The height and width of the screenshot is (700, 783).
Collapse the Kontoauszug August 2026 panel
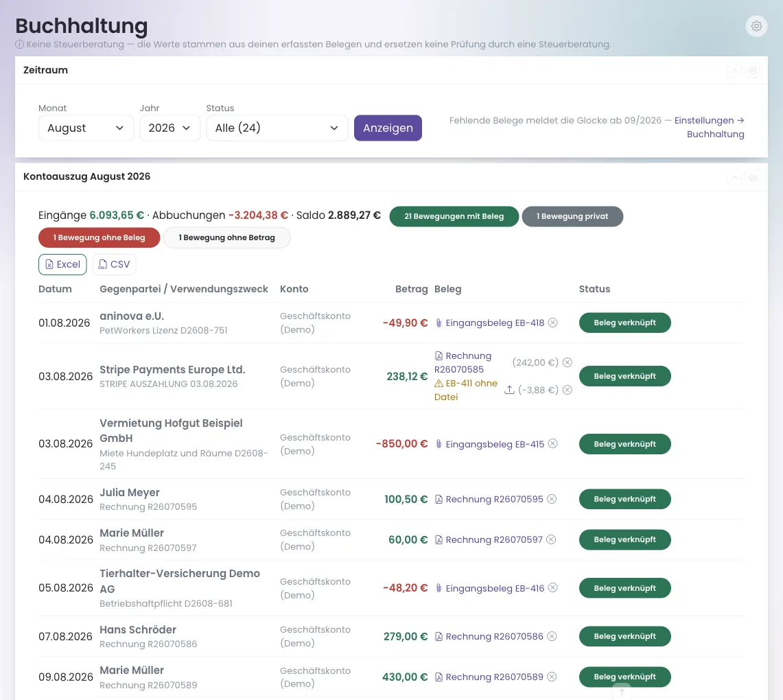pos(734,177)
